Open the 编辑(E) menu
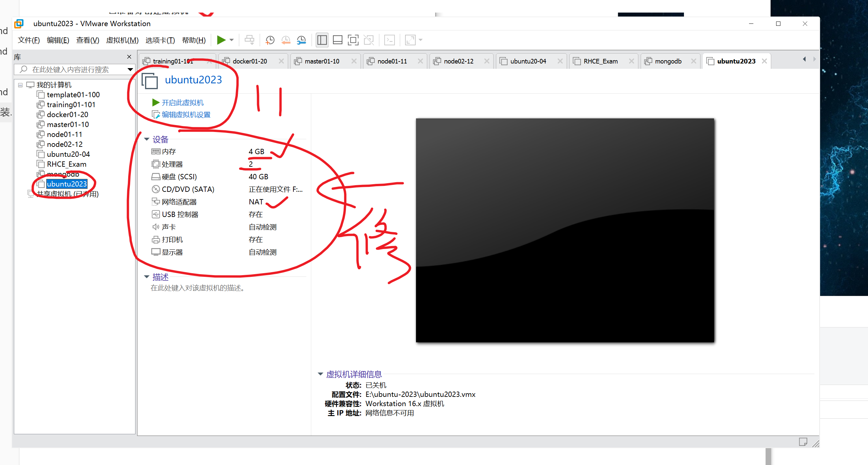Image resolution: width=868 pixels, height=465 pixels. [x=58, y=40]
